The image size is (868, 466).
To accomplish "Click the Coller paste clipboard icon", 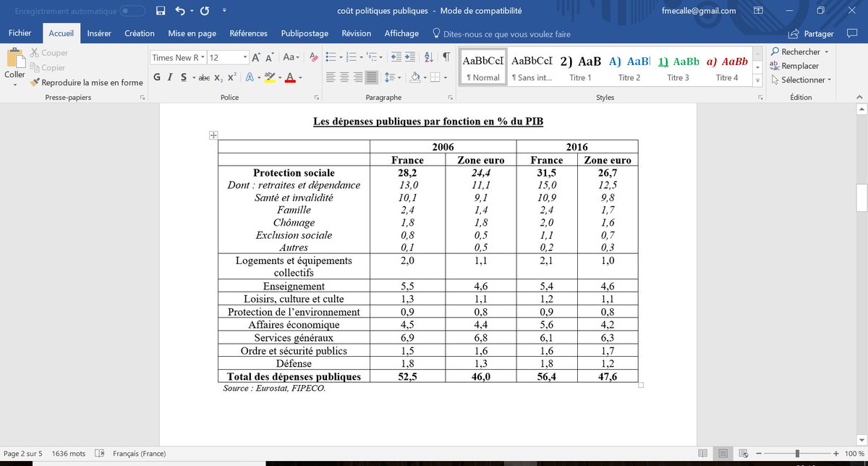I will pos(14,58).
